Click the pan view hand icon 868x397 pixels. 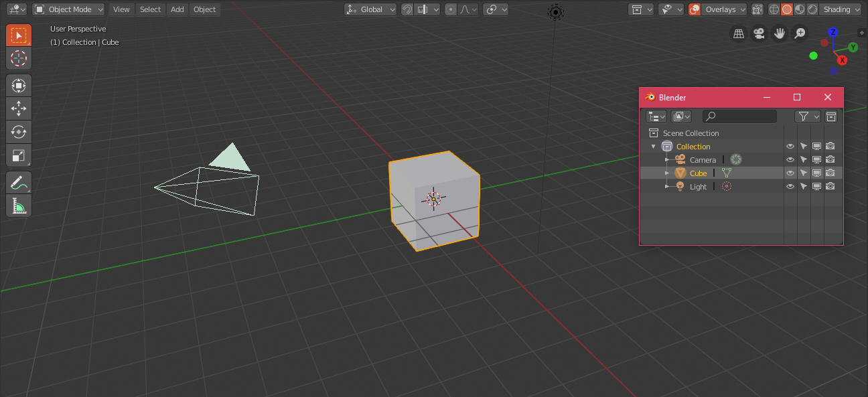[x=779, y=33]
